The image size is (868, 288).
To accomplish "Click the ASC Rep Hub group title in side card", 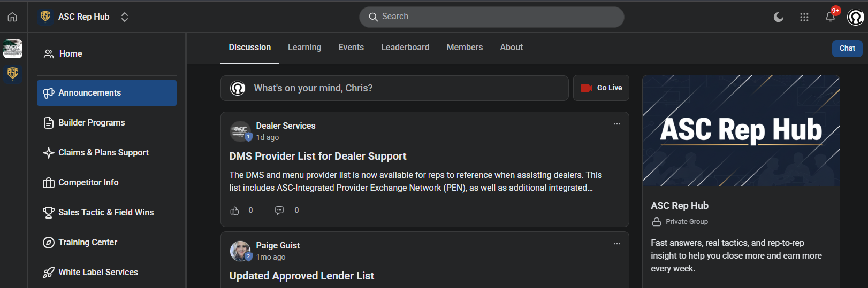I will click(680, 206).
